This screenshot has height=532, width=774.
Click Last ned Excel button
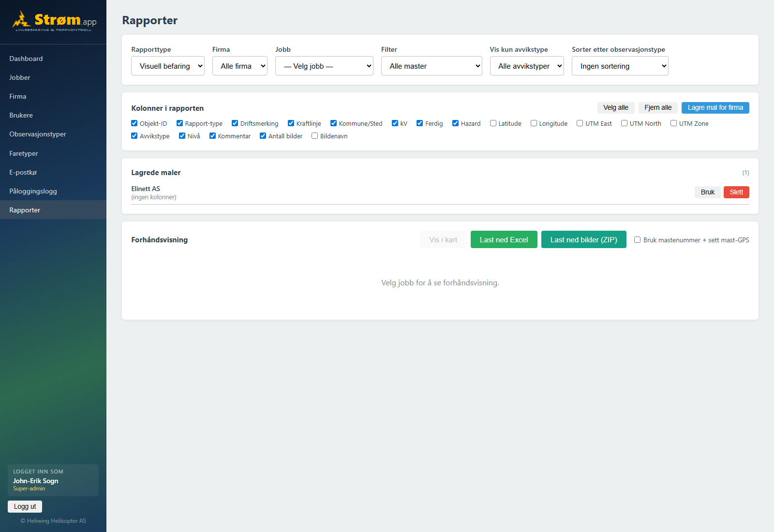click(x=504, y=239)
